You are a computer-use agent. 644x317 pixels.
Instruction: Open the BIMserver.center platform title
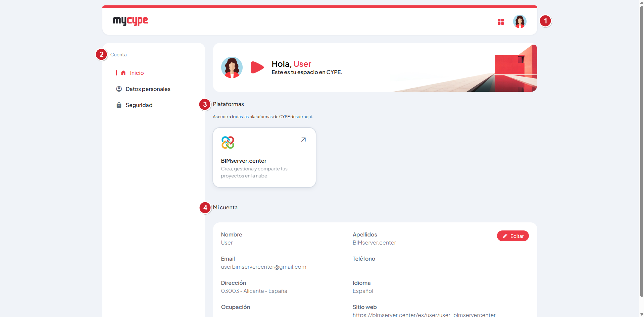tap(244, 161)
